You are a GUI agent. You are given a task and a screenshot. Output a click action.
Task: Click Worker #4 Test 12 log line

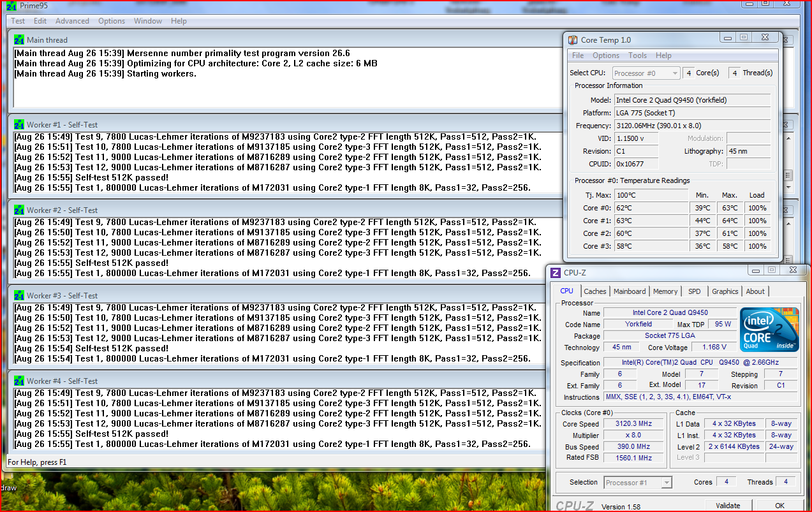pos(277,423)
